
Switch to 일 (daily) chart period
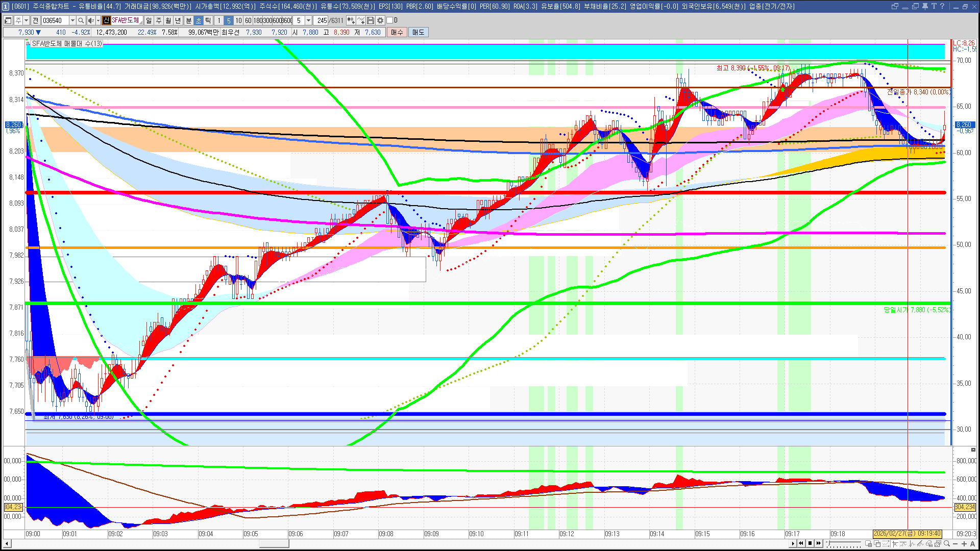click(x=149, y=20)
